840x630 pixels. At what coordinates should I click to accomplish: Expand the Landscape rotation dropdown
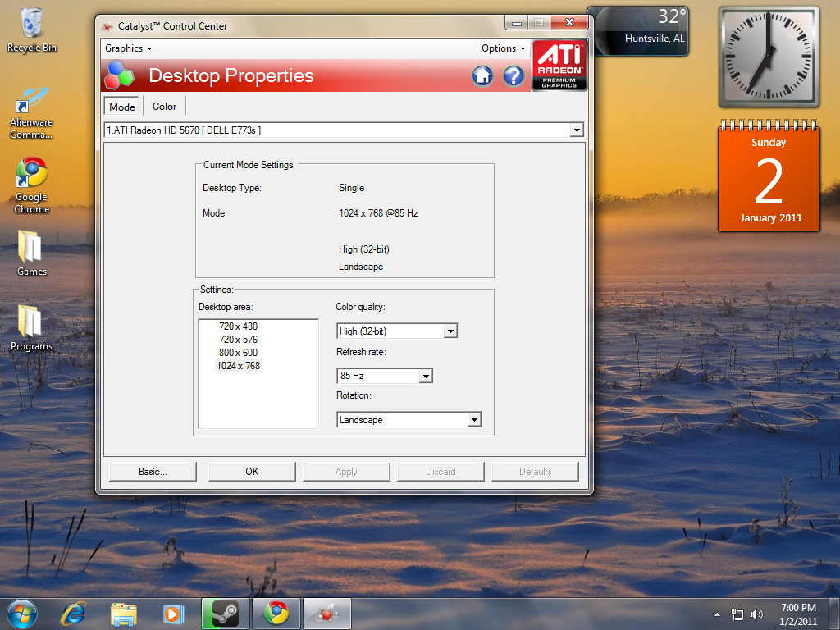pyautogui.click(x=474, y=419)
